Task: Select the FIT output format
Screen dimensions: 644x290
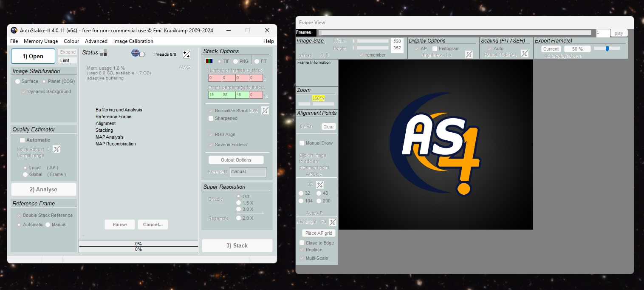Action: [257, 61]
